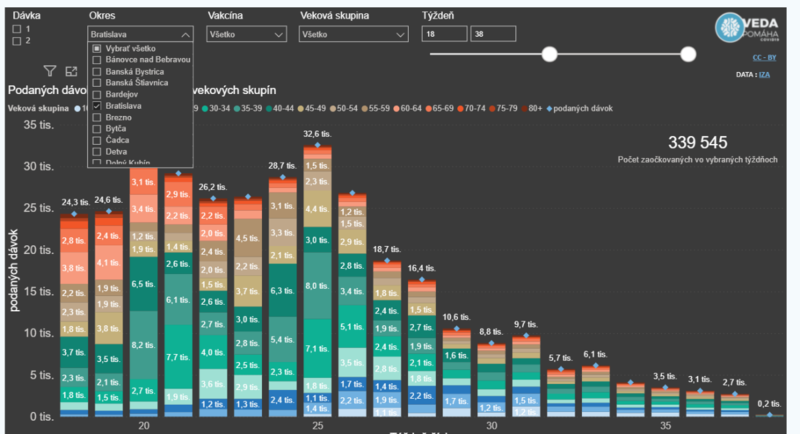The width and height of the screenshot is (800, 434).
Task: Click the 28,7 tis. bar total label
Action: [283, 166]
